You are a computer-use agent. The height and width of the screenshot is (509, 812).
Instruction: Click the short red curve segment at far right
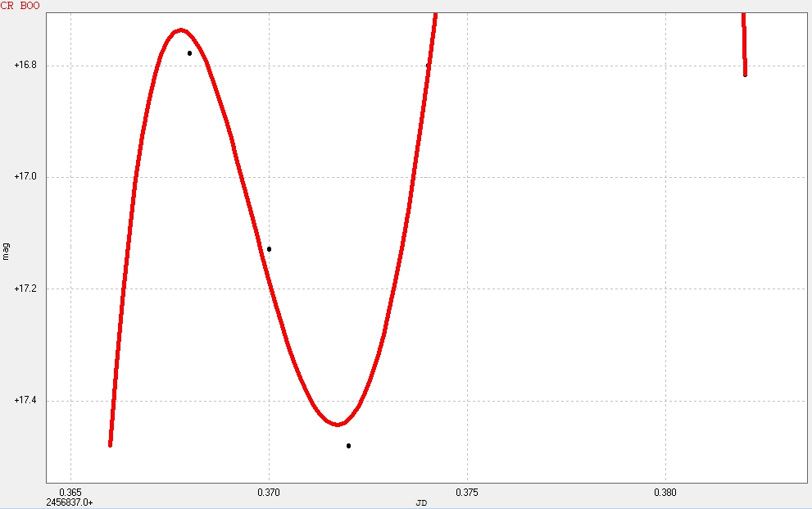(744, 41)
